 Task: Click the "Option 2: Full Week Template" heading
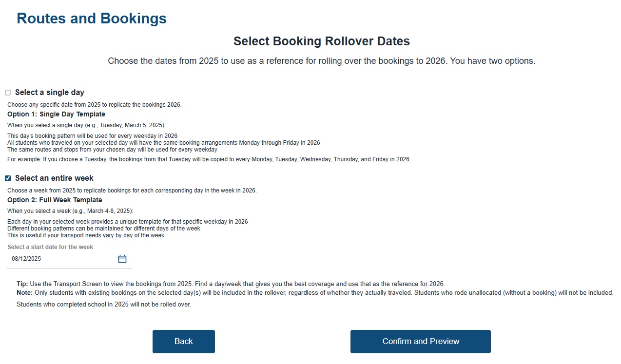(55, 200)
